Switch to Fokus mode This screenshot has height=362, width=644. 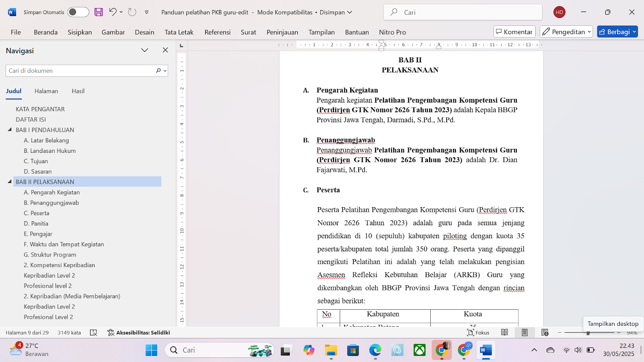pyautogui.click(x=478, y=333)
